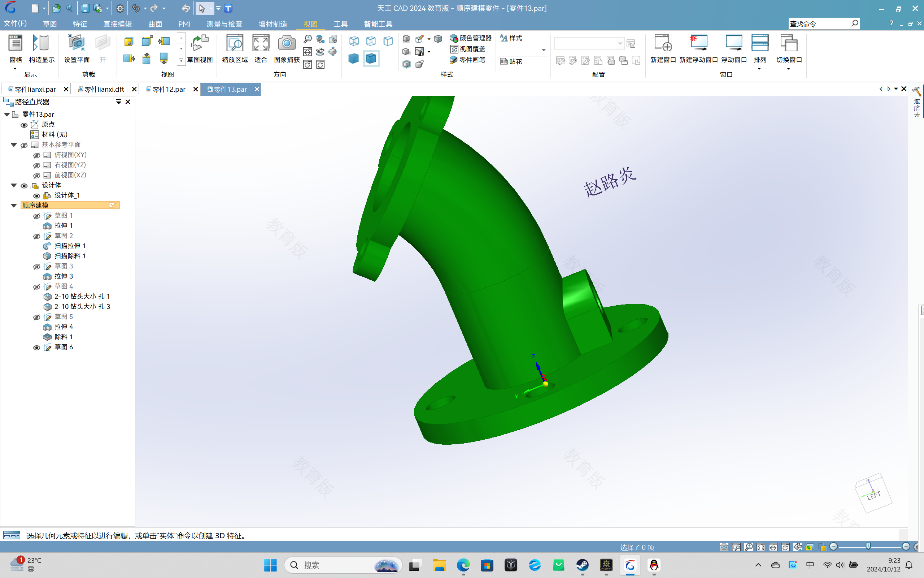Switch to the 曲面 ribbon tab
924x578 pixels.
[x=155, y=24]
